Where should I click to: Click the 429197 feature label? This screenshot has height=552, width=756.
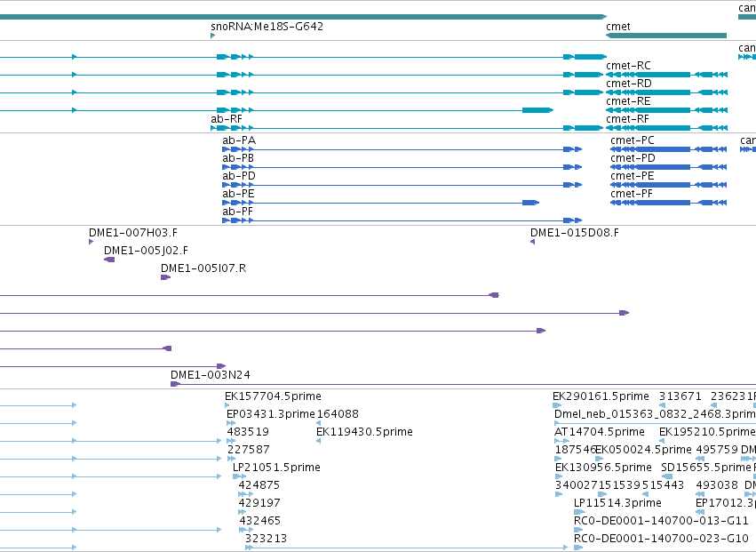click(259, 503)
